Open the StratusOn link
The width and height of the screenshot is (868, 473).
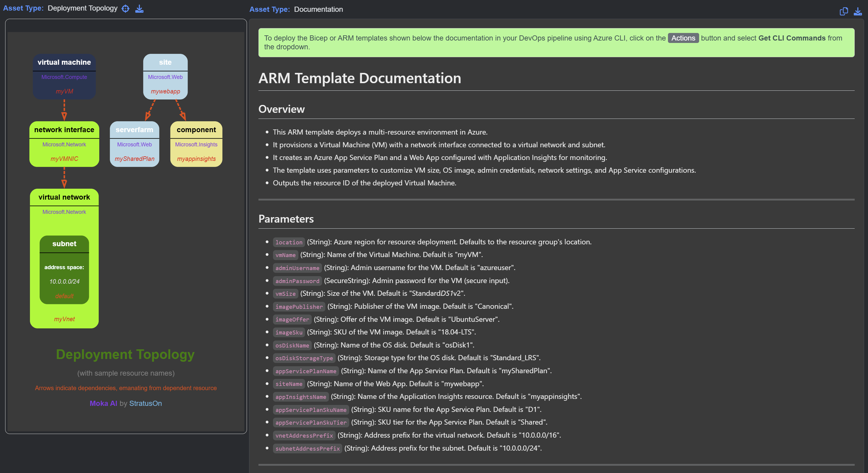[x=146, y=403]
